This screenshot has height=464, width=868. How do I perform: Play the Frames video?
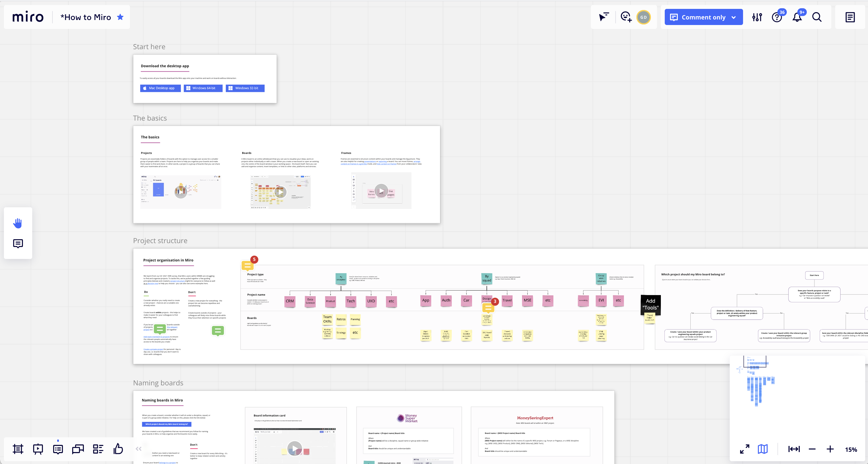point(381,191)
